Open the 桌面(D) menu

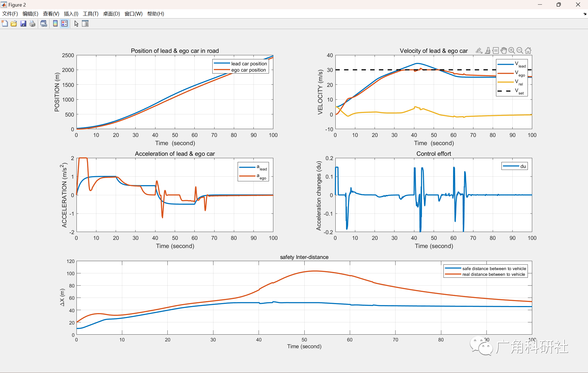coord(111,14)
